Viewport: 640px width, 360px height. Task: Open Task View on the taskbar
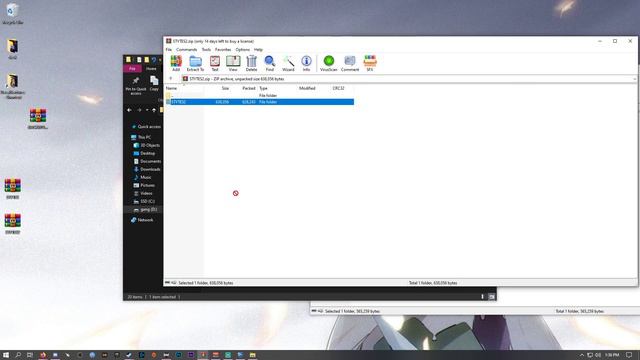click(x=30, y=355)
